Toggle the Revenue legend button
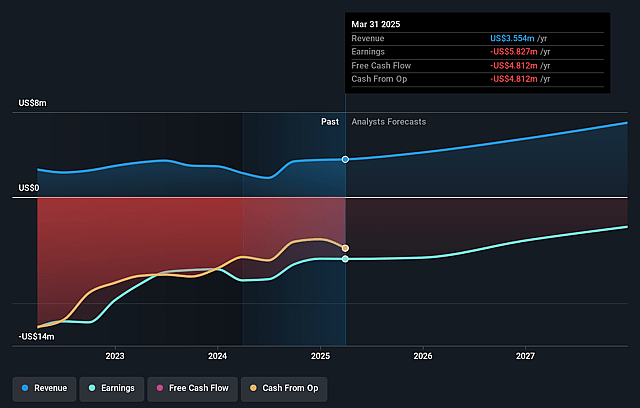This screenshot has width=640, height=408. tap(44, 388)
